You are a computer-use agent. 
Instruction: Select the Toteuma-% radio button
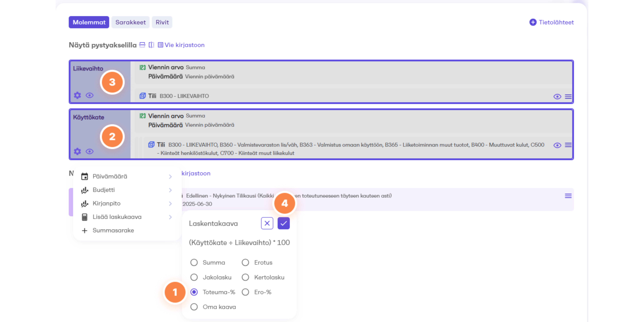point(194,292)
